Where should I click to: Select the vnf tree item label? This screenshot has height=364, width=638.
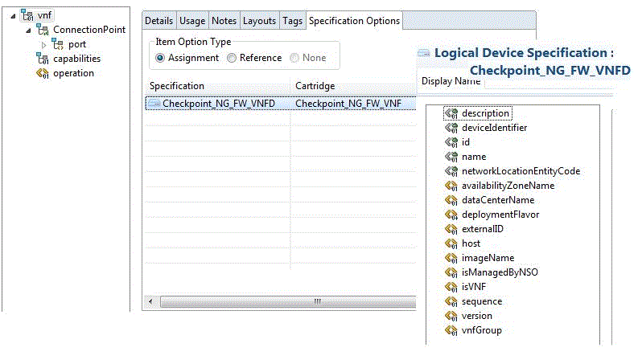click(44, 15)
